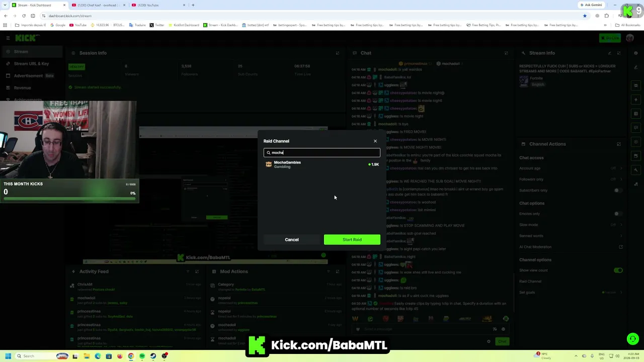Expand the Mod Actions panel
The height and width of the screenshot is (362, 644).
pyautogui.click(x=338, y=271)
